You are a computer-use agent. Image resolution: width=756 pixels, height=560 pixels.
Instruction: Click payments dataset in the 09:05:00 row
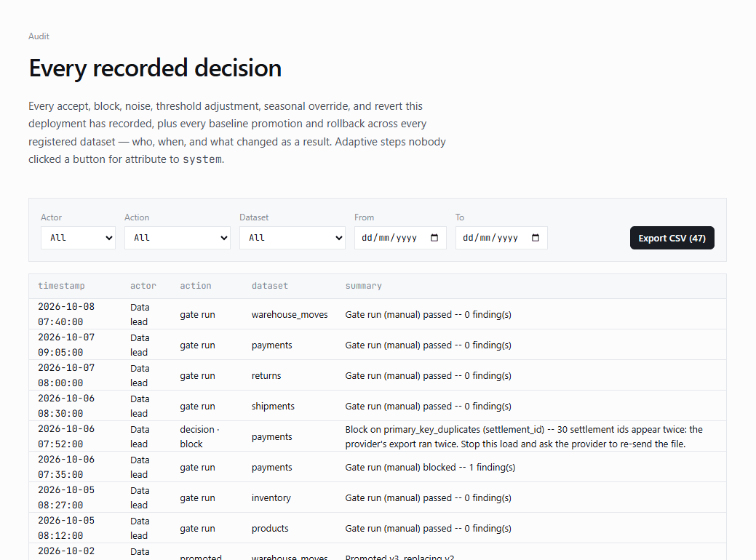click(272, 345)
